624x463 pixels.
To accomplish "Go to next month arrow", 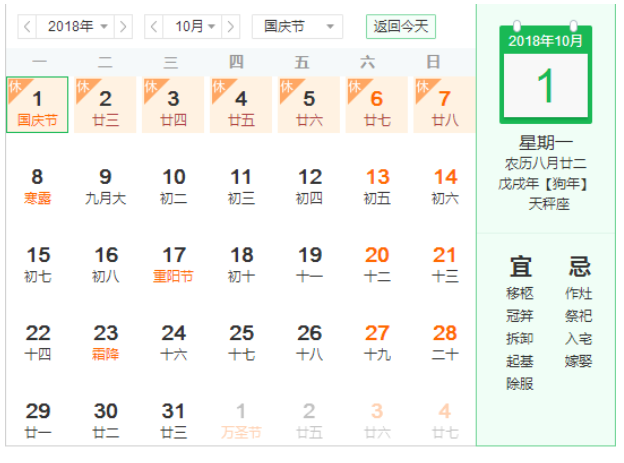I will 230,27.
